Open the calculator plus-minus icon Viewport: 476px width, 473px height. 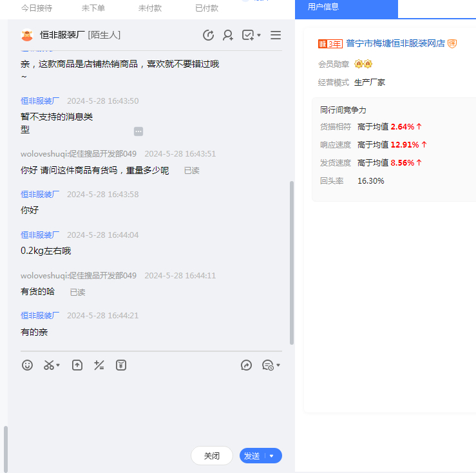[99, 365]
